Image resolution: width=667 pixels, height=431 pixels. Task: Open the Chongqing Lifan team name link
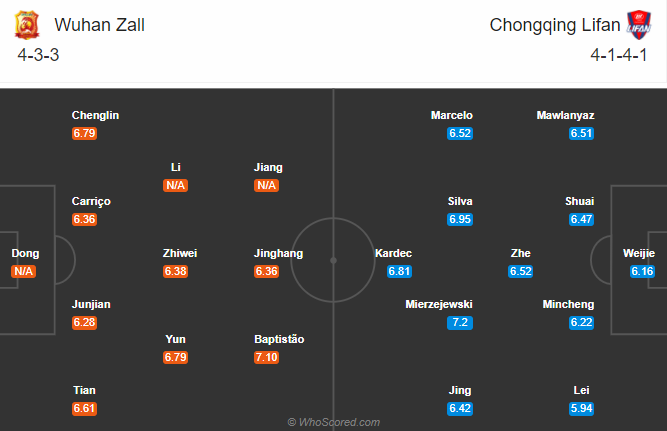click(x=555, y=25)
